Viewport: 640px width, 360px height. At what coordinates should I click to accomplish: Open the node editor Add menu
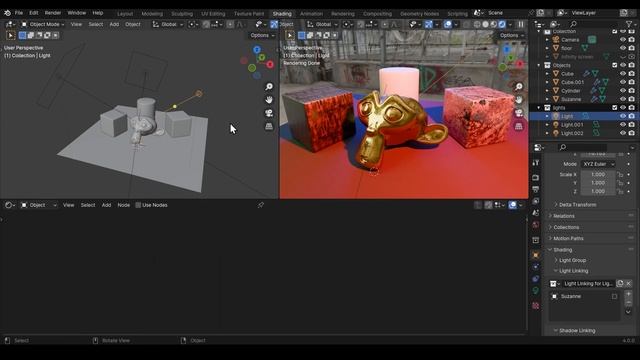pyautogui.click(x=107, y=205)
